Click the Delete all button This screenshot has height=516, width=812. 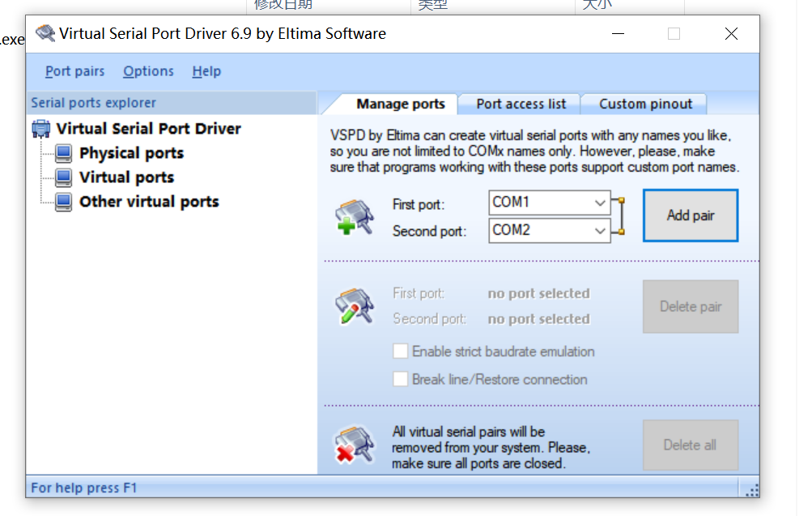point(691,445)
